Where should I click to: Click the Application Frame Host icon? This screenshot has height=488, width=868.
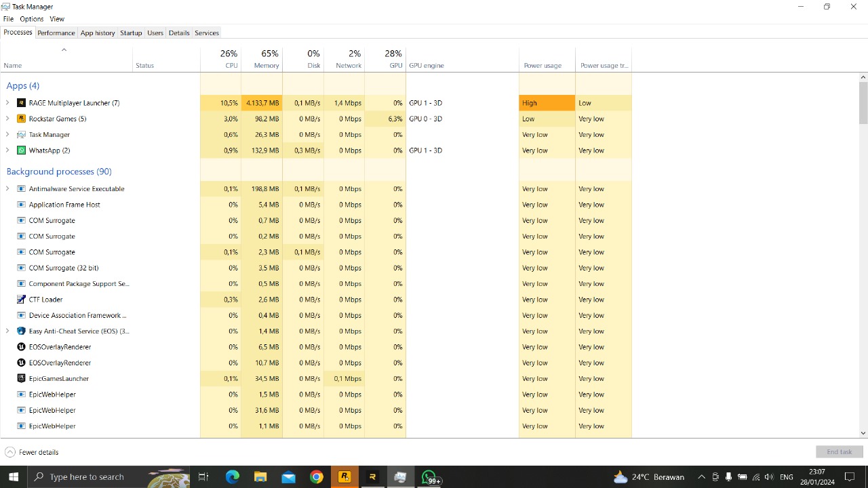(x=21, y=205)
